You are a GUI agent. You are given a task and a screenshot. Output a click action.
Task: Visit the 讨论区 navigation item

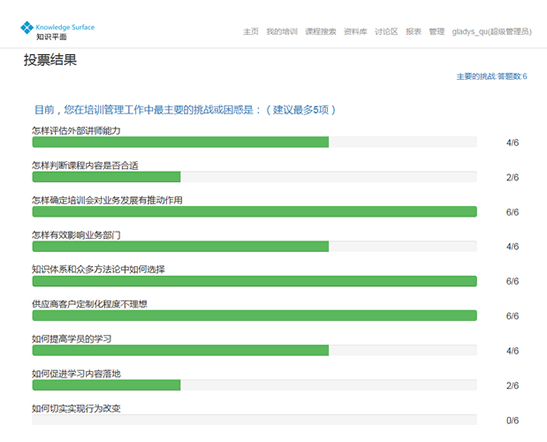[x=386, y=32]
